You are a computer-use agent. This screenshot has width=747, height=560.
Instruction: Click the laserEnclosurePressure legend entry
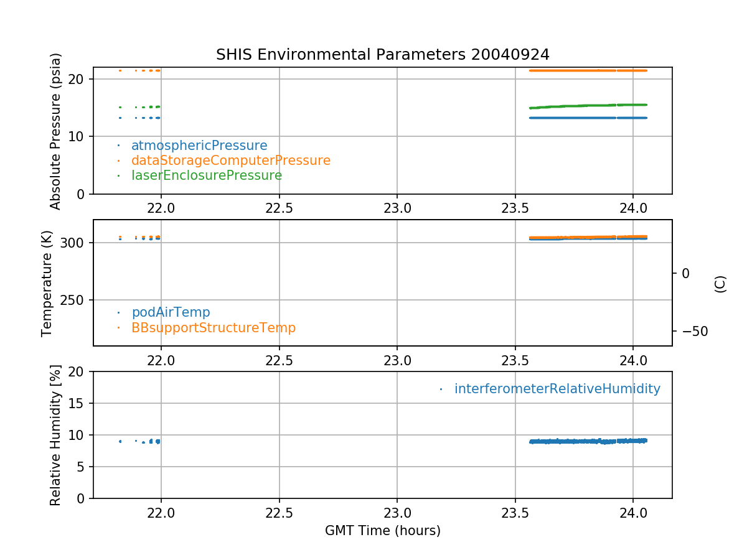206,175
